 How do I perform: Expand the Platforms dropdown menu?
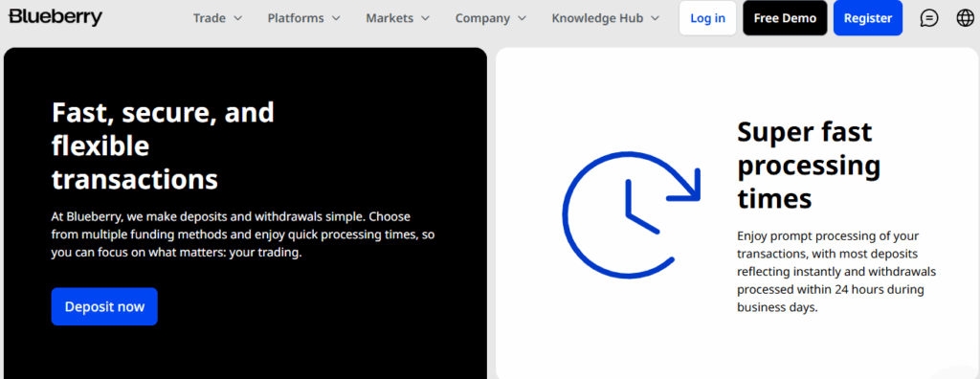pos(303,18)
